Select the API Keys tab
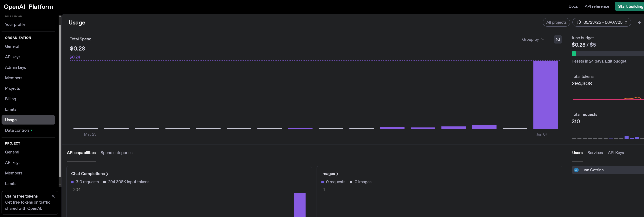The width and height of the screenshot is (644, 217). (x=615, y=153)
